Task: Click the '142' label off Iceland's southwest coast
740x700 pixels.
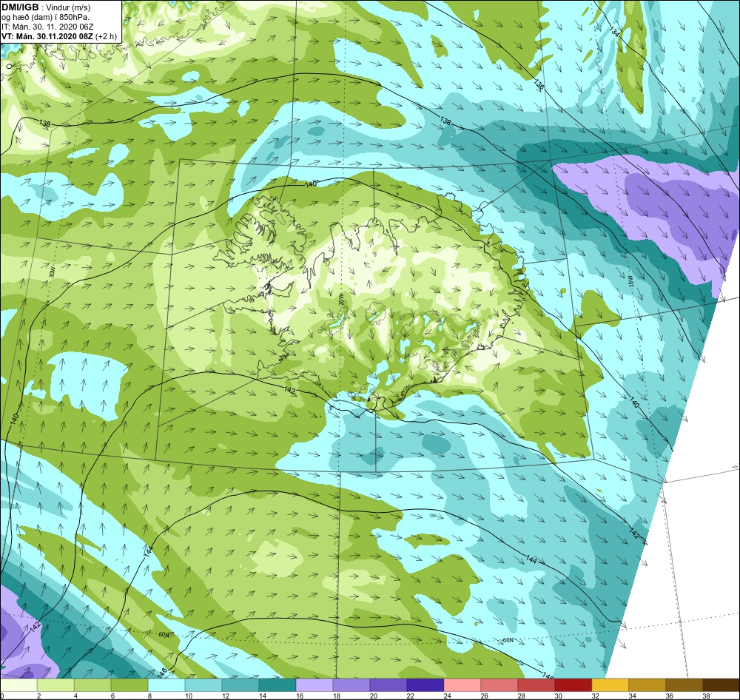Action: pos(290,390)
